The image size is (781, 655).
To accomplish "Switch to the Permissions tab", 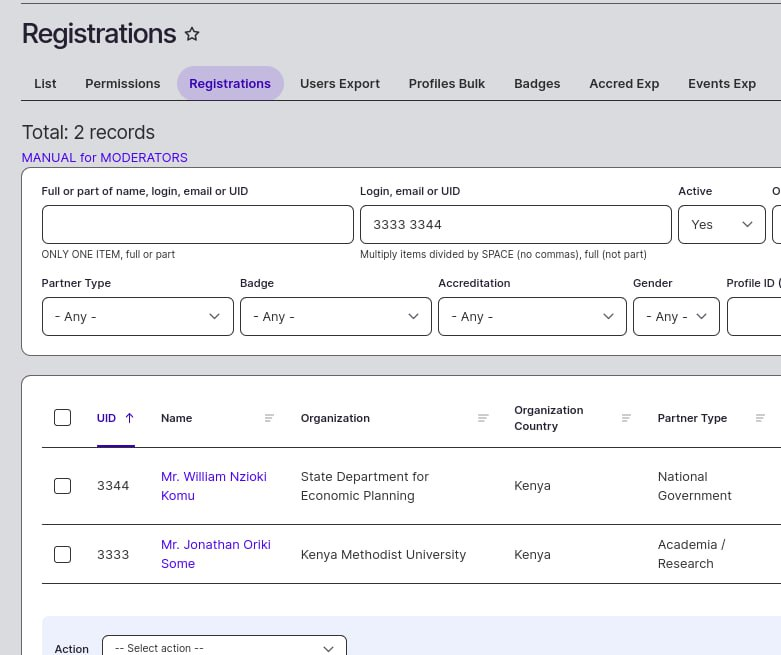I will tap(123, 84).
